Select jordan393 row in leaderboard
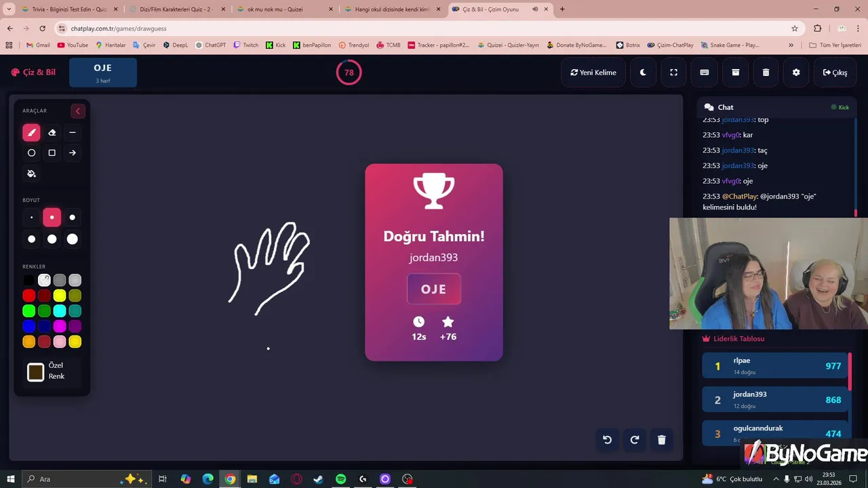Viewport: 868px width, 488px height. coord(775,400)
